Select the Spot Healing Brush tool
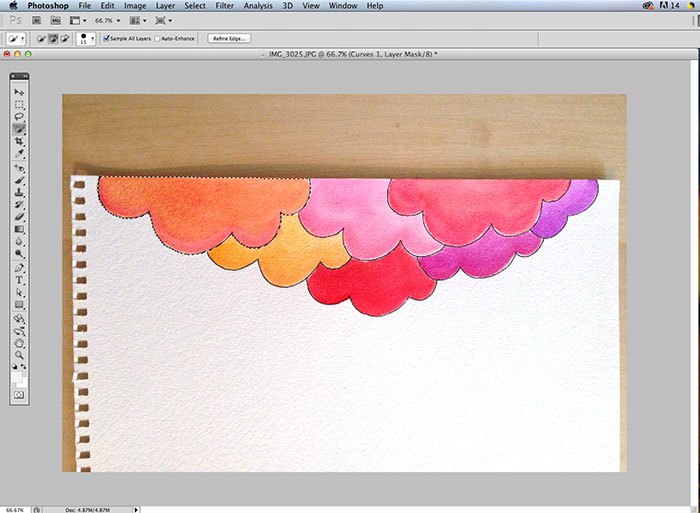Image resolution: width=700 pixels, height=513 pixels. 19,168
